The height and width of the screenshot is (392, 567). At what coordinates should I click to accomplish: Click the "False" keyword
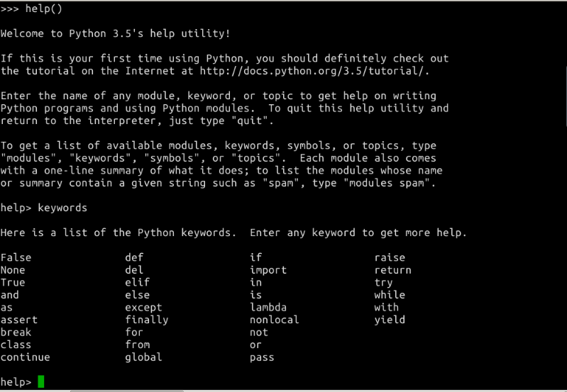point(16,258)
